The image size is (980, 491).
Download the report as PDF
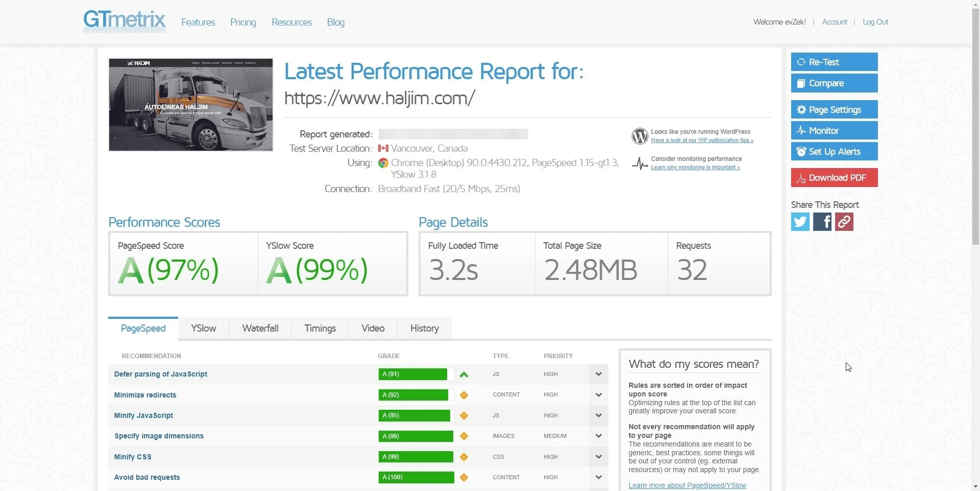(834, 178)
